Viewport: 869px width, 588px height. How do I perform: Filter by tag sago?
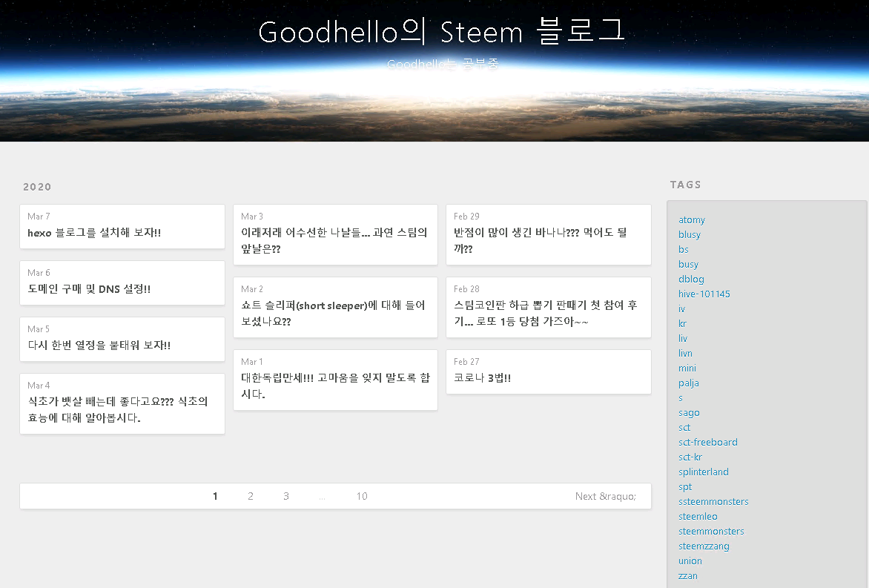click(x=689, y=413)
